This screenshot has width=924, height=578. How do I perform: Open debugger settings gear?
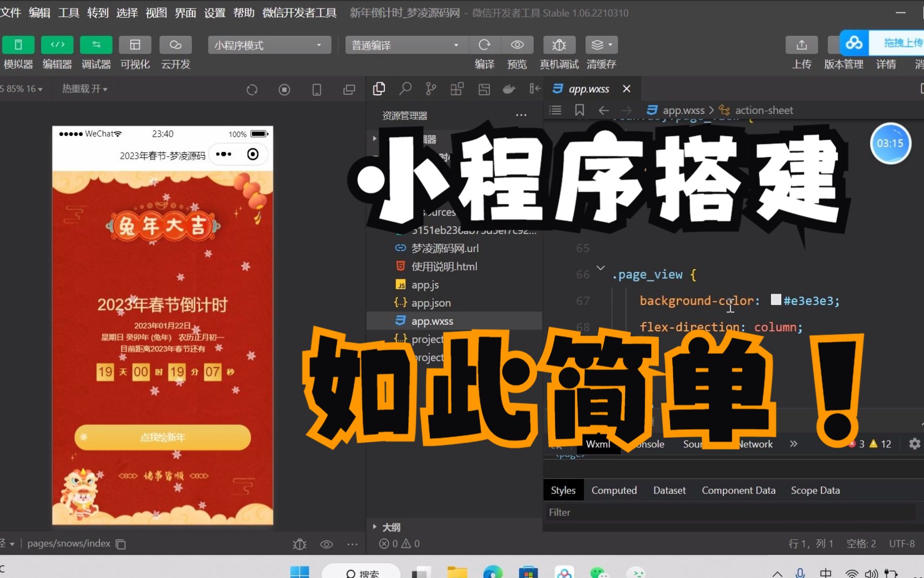coord(915,444)
